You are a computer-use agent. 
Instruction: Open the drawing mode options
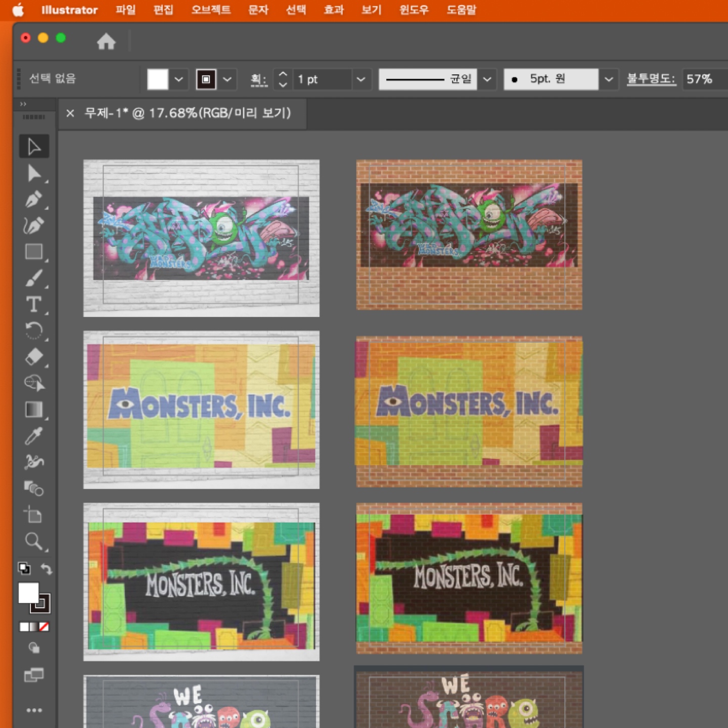point(34,648)
